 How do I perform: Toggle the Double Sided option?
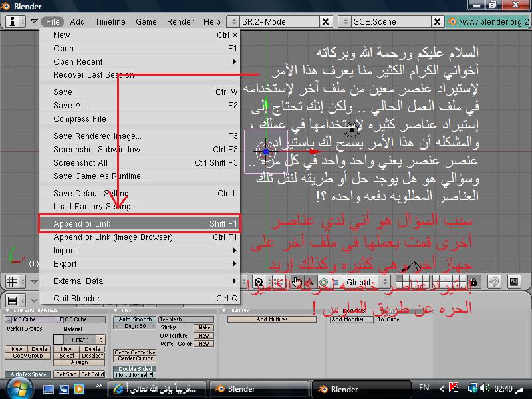coord(135,369)
